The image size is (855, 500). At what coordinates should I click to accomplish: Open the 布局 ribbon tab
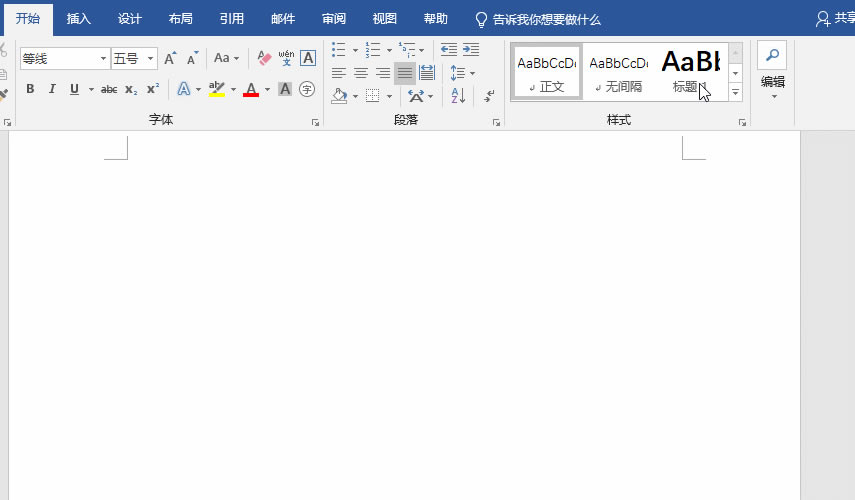(181, 19)
